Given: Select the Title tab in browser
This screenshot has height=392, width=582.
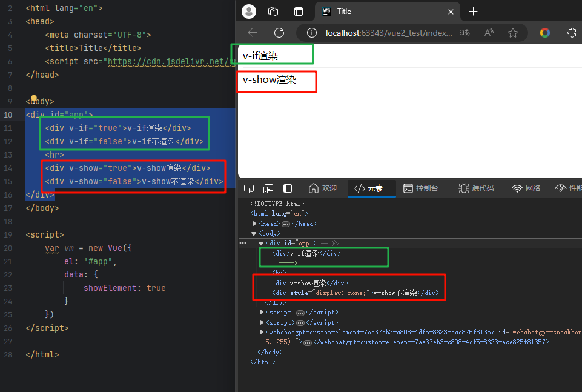Looking at the screenshot, I should [x=388, y=12].
